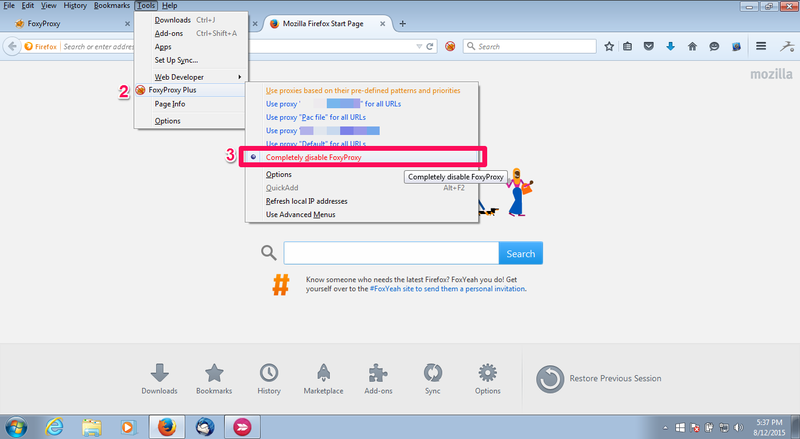Click Restore Previous Session button
The width and height of the screenshot is (800, 439).
(x=598, y=379)
